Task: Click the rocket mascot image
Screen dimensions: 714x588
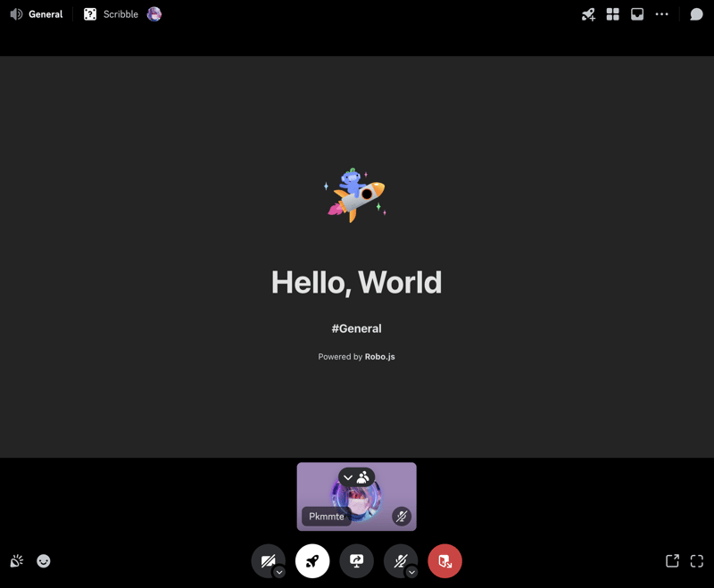Action: point(356,195)
